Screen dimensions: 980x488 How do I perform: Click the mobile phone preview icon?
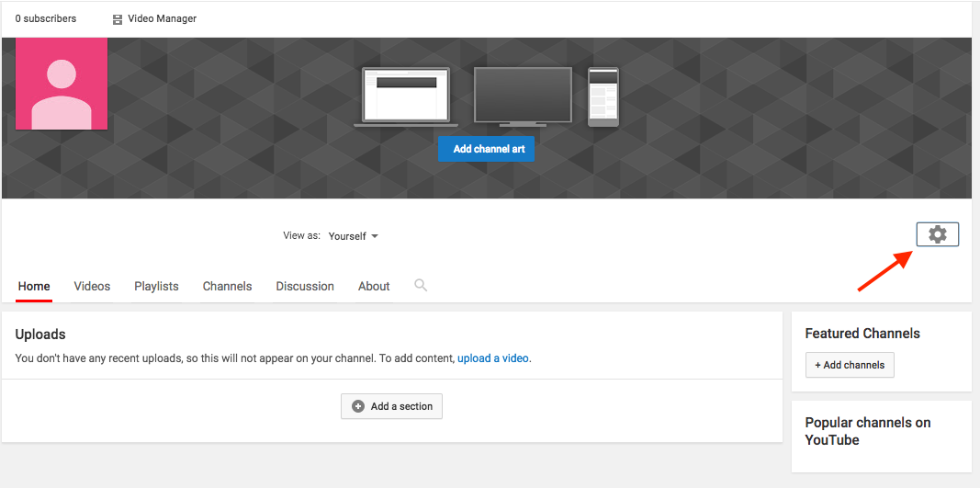603,96
